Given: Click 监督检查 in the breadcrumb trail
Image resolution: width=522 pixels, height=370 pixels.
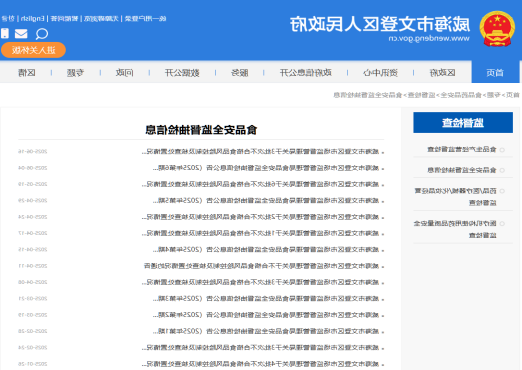Looking at the screenshot, I should [421, 95].
